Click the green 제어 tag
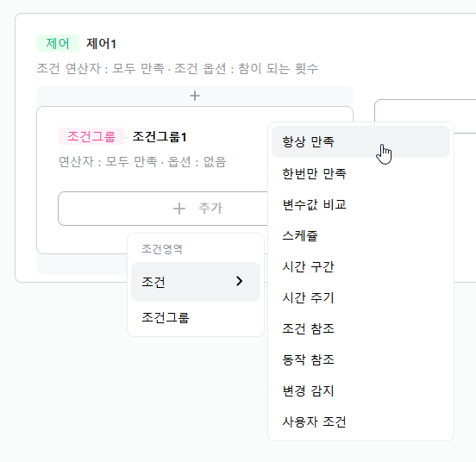Image resolution: width=476 pixels, height=462 pixels. tap(58, 43)
